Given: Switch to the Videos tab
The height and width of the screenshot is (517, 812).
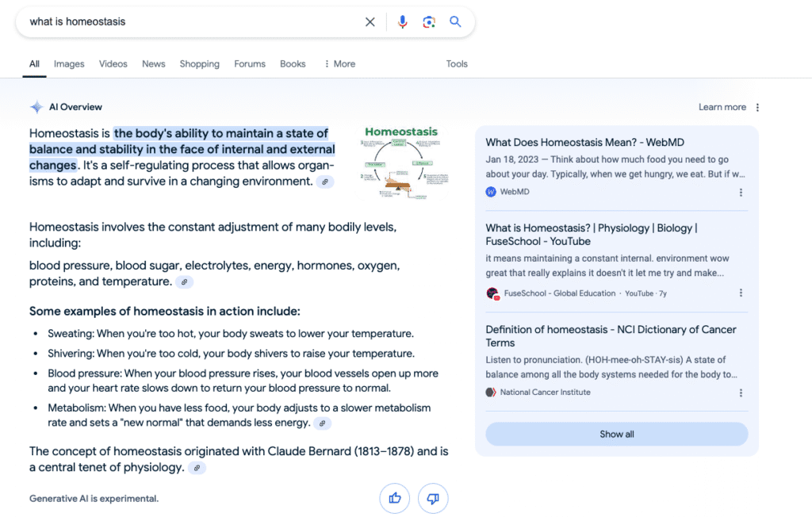Looking at the screenshot, I should pos(113,64).
